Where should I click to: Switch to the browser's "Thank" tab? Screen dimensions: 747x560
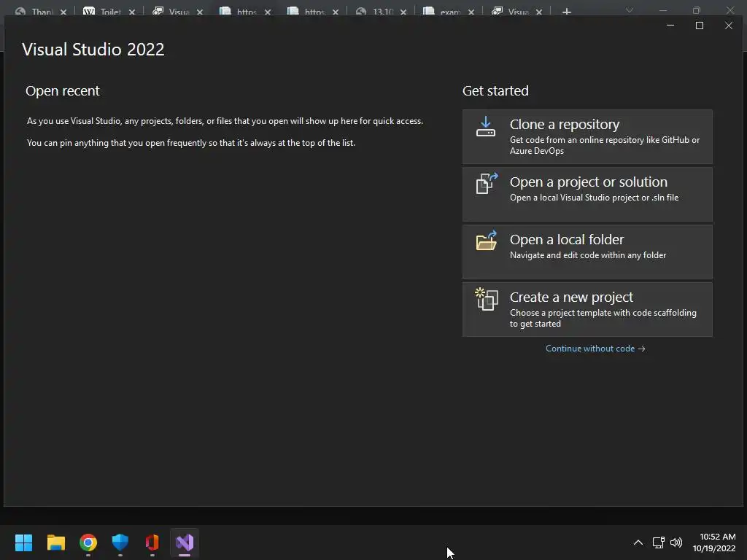[42, 12]
